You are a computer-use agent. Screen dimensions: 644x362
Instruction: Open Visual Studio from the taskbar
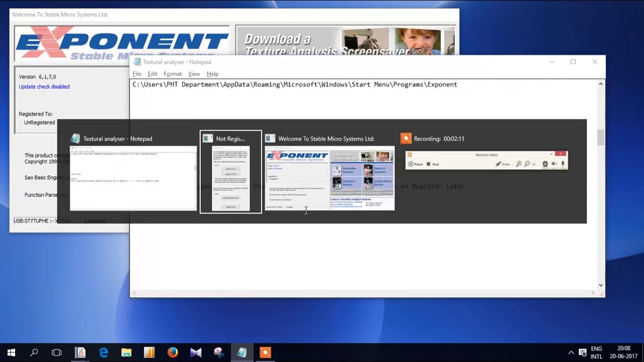tap(196, 352)
